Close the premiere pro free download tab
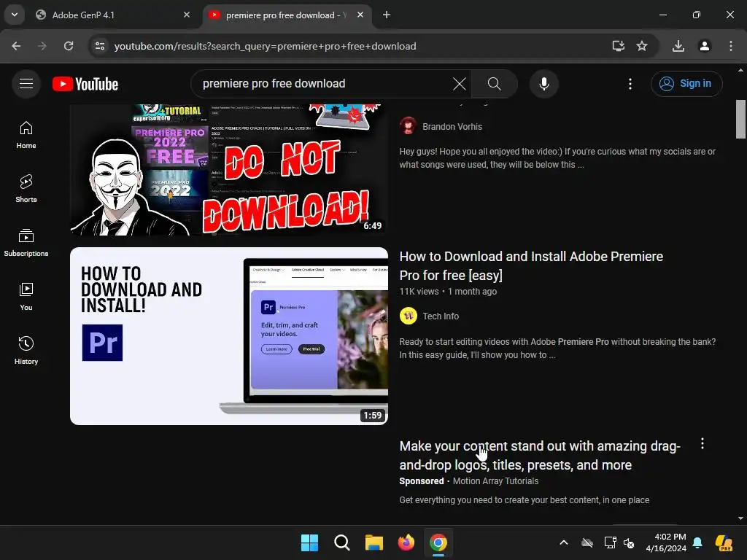Screen dimensions: 747x560 [x=360, y=15]
